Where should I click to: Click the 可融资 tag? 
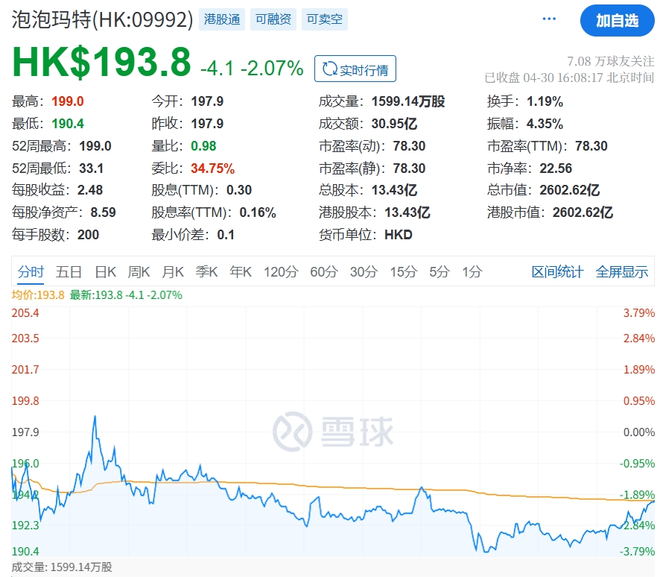click(272, 20)
